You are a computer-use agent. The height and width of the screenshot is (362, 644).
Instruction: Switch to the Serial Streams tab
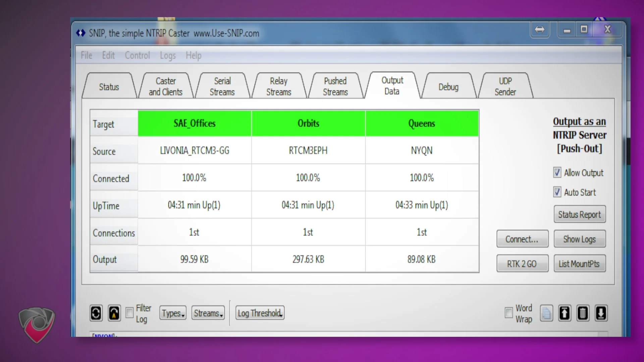[x=222, y=86]
